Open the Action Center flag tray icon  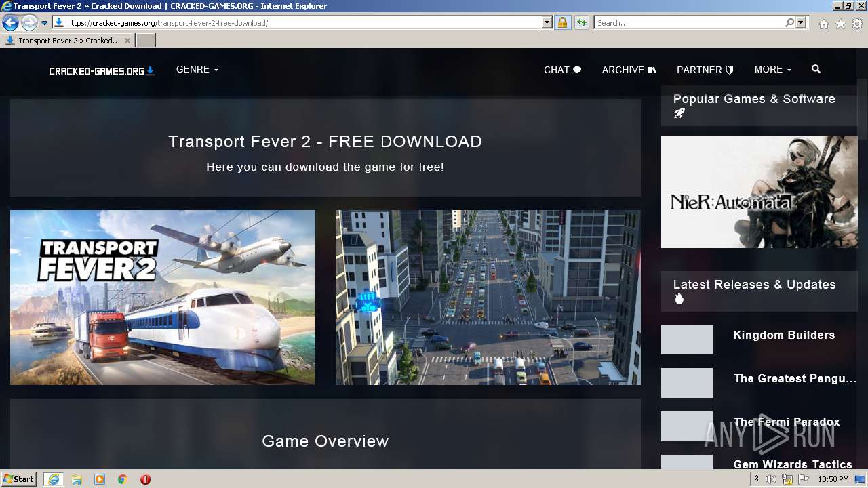point(804,479)
